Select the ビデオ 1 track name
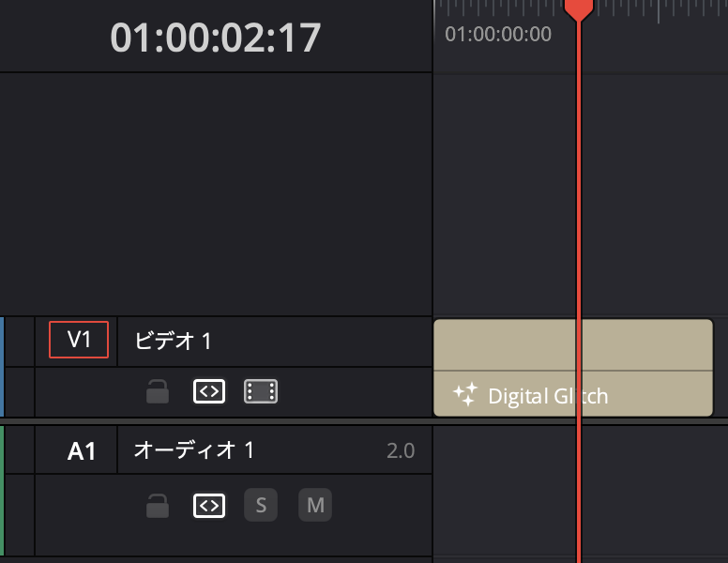Screen dimensions: 728x563 point(174,341)
